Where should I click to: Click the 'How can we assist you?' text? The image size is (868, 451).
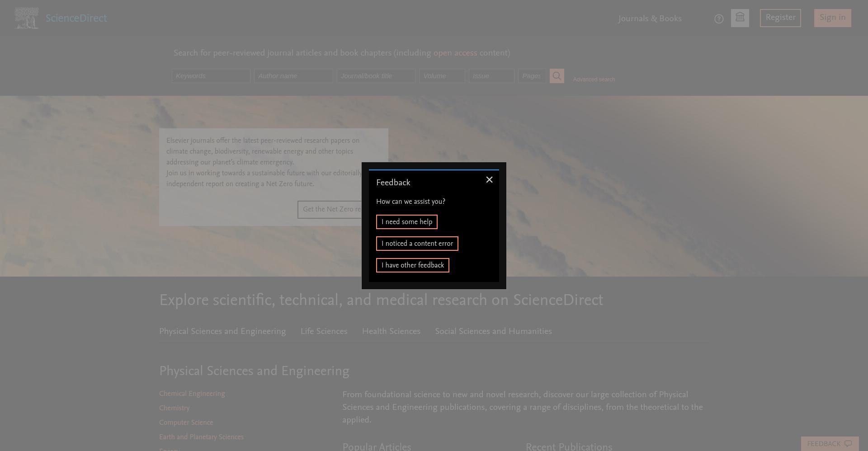pyautogui.click(x=410, y=202)
